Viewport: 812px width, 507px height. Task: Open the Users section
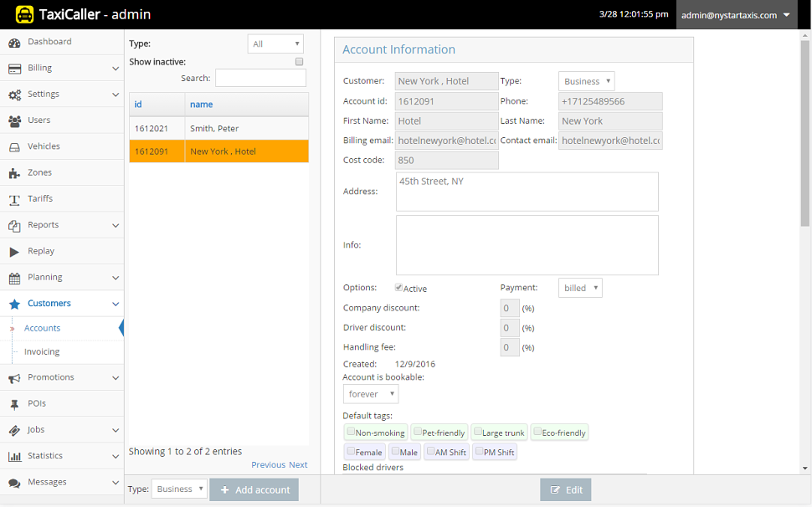[40, 120]
